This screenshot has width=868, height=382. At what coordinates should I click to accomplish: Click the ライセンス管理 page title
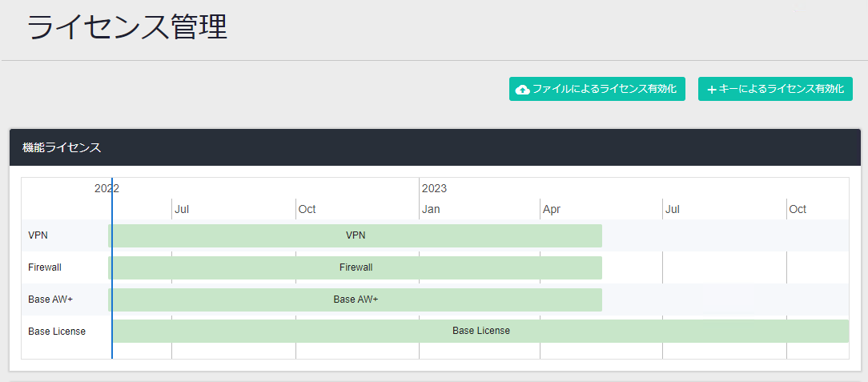[x=127, y=26]
